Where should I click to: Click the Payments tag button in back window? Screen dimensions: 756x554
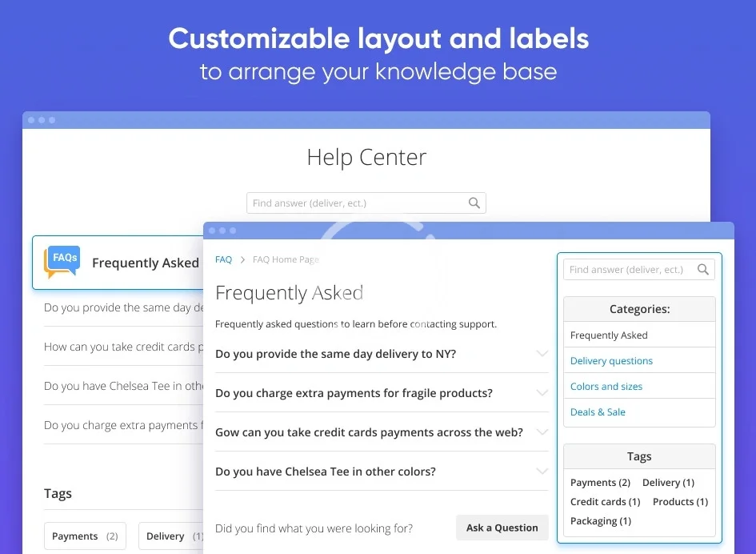(85, 536)
